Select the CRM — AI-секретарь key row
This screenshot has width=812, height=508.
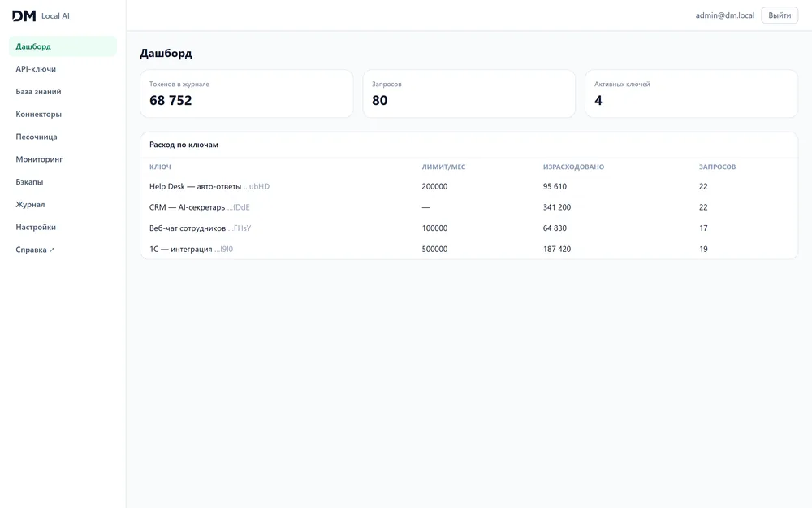click(x=469, y=207)
